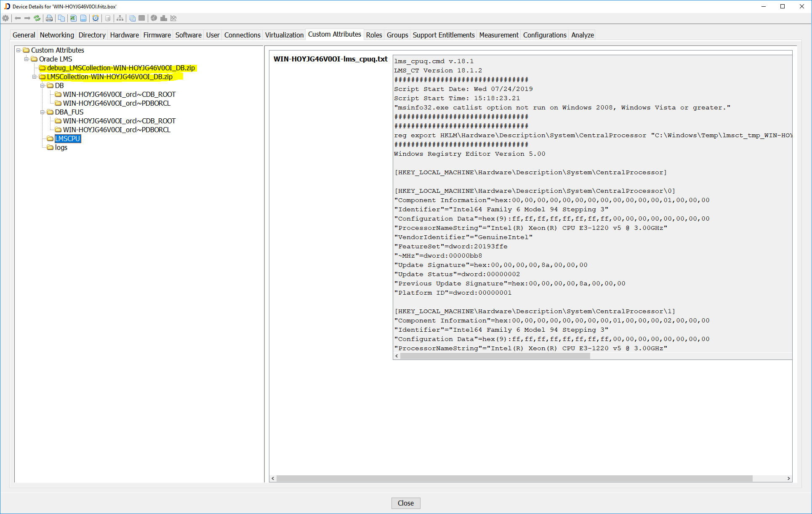The height and width of the screenshot is (514, 812).
Task: Select the LMSCPU folder
Action: [68, 138]
